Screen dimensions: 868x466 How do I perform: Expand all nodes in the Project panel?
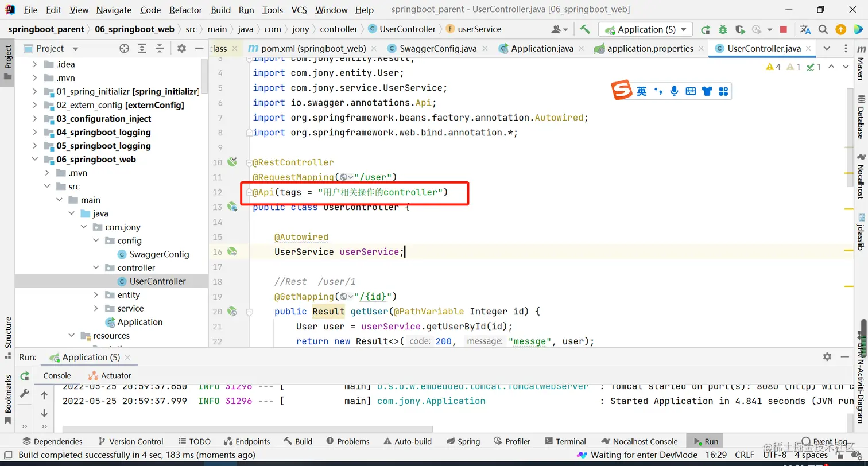click(142, 49)
